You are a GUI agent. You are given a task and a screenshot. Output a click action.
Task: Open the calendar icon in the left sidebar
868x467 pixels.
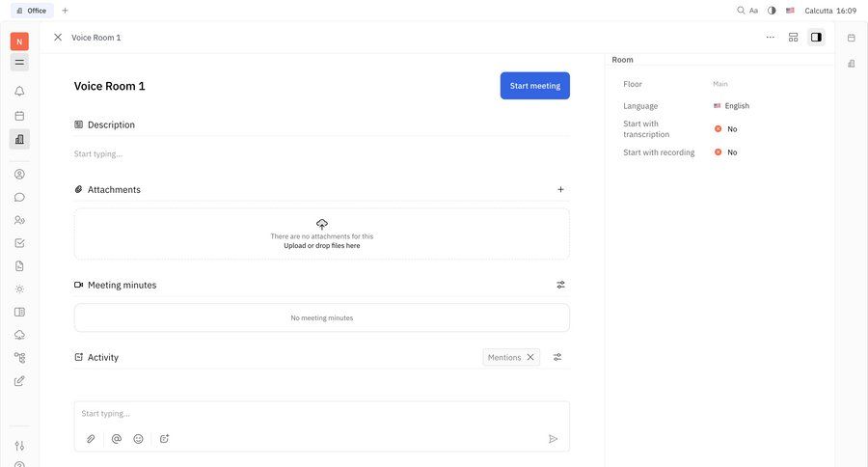[x=19, y=116]
